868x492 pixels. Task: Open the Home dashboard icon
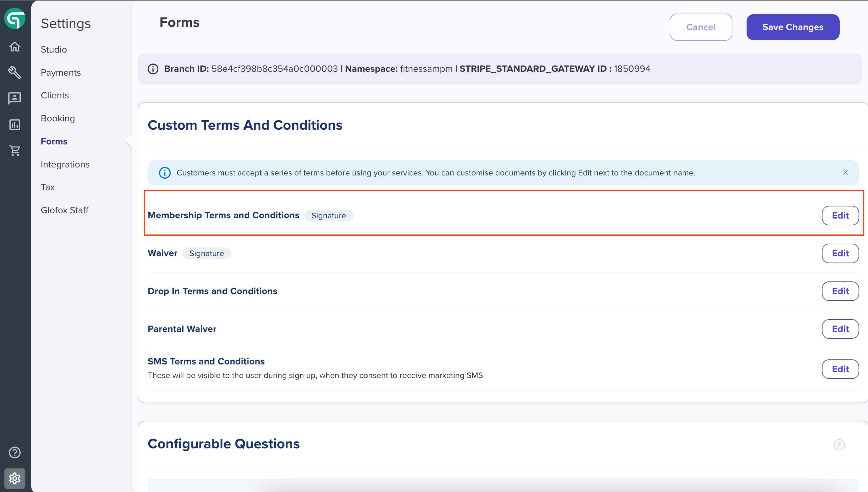tap(14, 47)
